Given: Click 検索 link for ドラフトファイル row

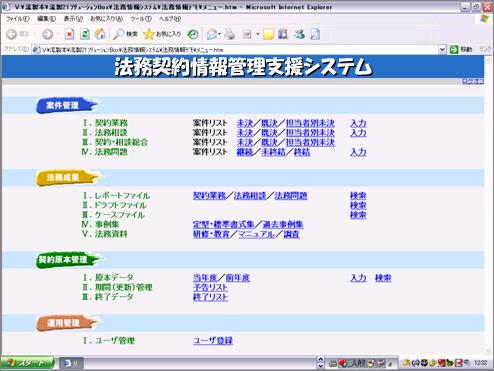Looking at the screenshot, I should point(358,205).
